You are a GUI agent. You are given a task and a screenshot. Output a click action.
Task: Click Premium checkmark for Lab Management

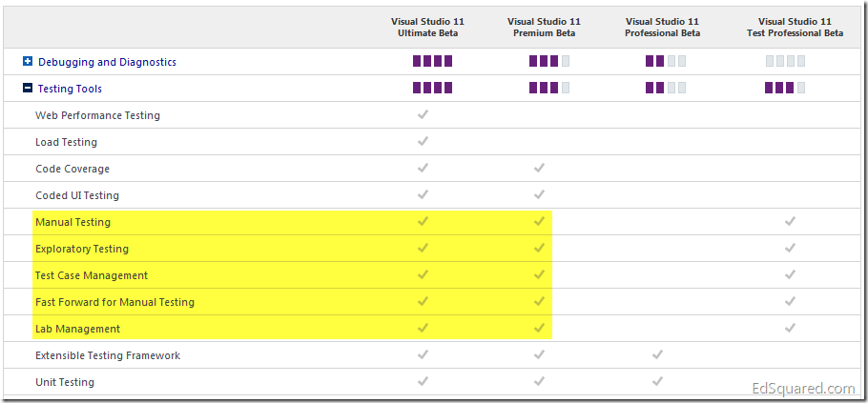click(539, 328)
